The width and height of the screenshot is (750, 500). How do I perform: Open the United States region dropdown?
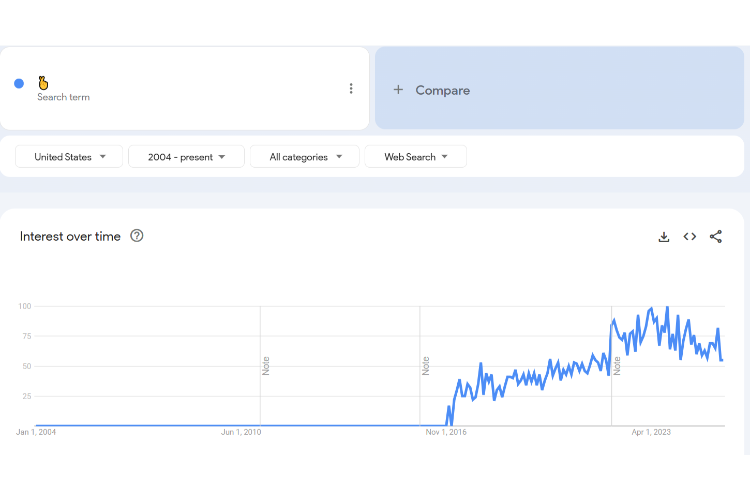pos(69,157)
